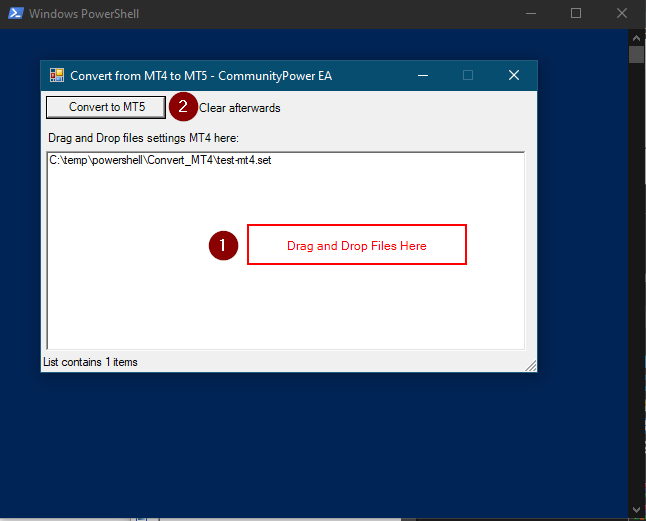Viewport: 646px width, 521px height.
Task: Minimize the Windows PowerShell window
Action: tap(531, 14)
